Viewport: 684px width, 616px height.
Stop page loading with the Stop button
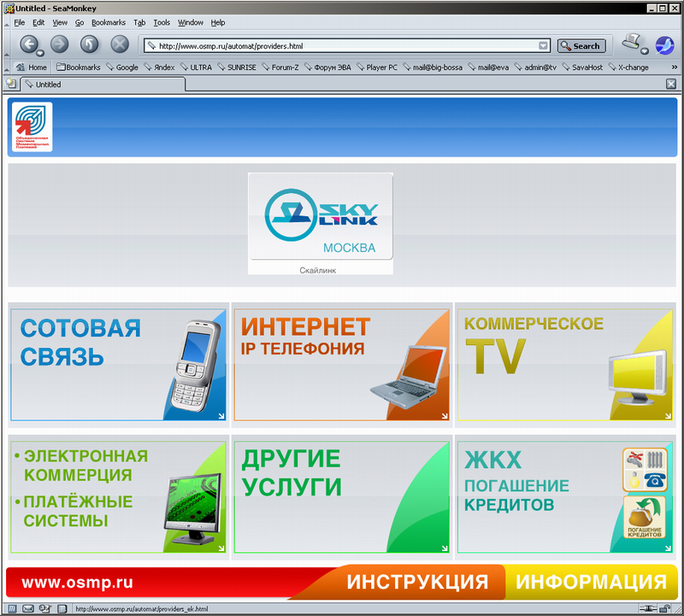pos(119,44)
